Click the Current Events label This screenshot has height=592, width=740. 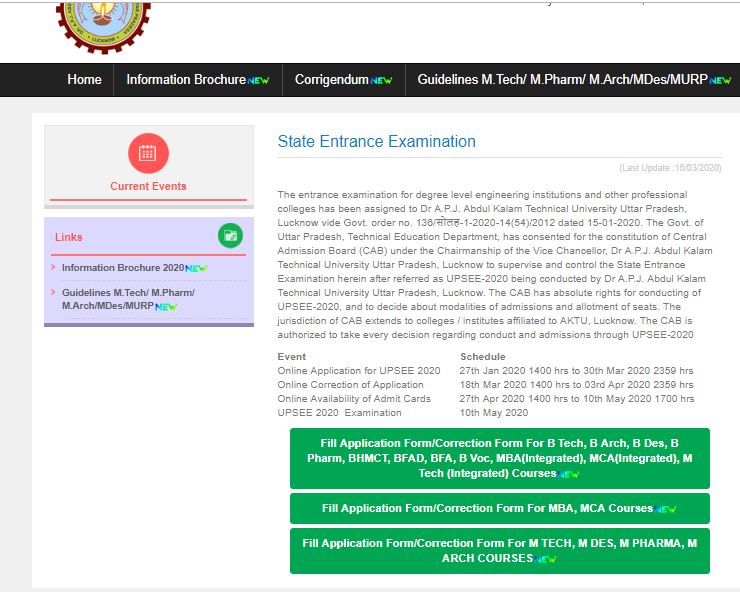click(148, 186)
